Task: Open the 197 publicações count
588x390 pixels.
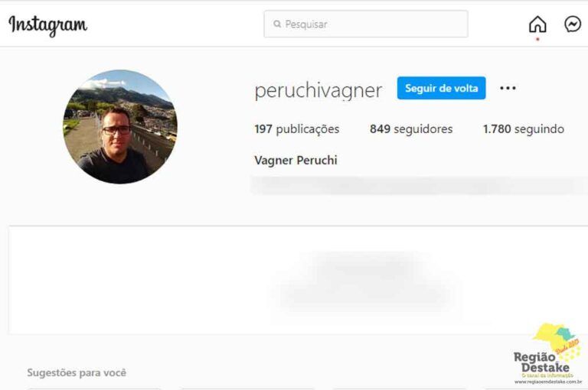Action: click(296, 129)
